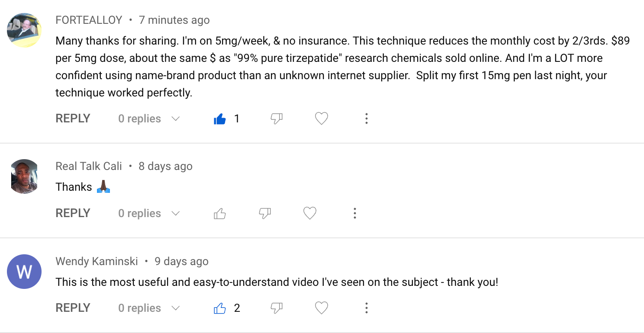This screenshot has height=333, width=644.
Task: Dislike Real Talk Cali's Thanks comment
Action: tap(265, 213)
